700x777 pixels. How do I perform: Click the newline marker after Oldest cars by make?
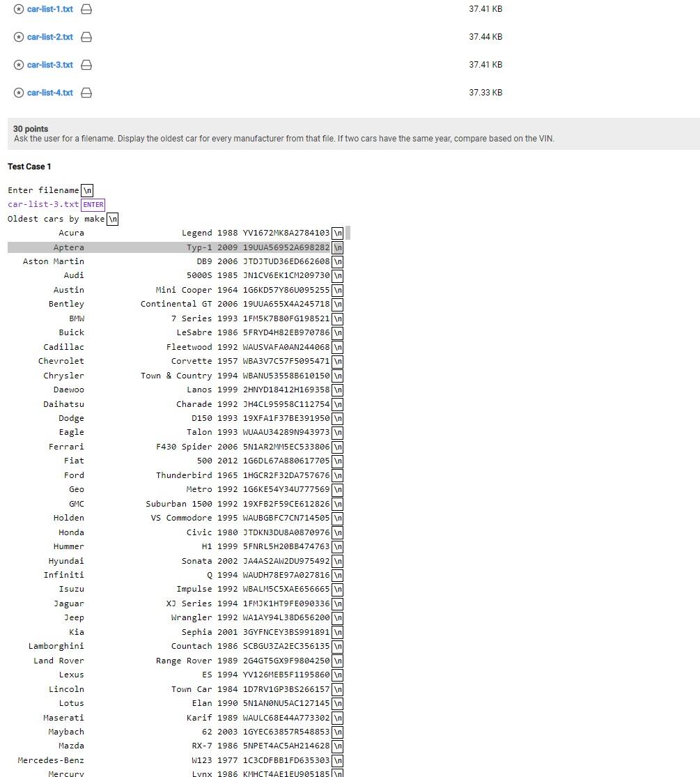[112, 218]
